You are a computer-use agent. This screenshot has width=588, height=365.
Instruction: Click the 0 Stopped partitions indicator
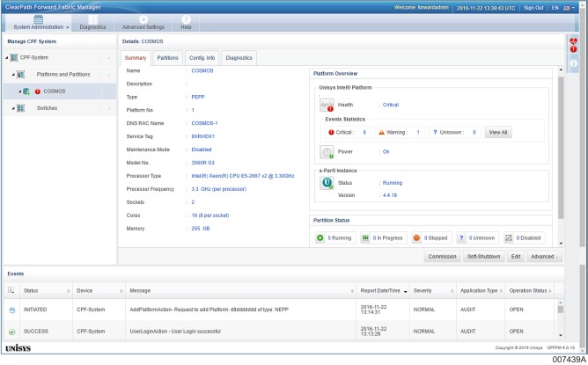[430, 237]
